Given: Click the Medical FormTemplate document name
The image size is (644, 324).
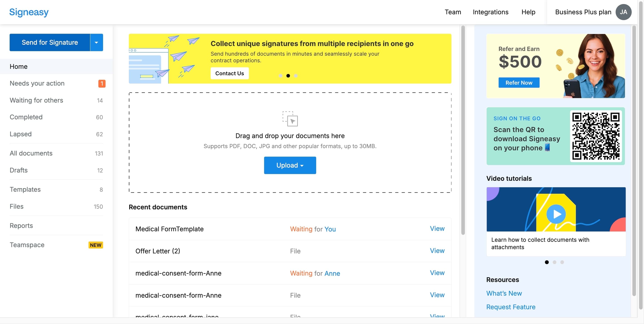Looking at the screenshot, I should [169, 229].
